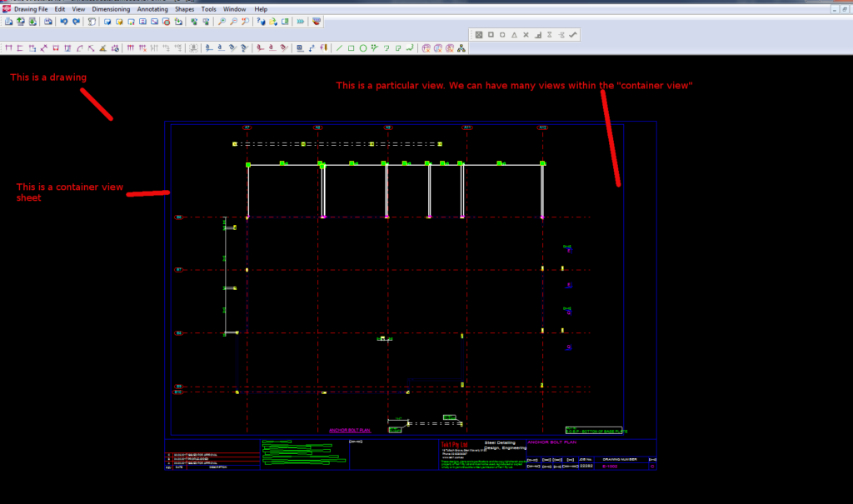Toggle the triangle selection filter icon
This screenshot has height=504, width=853.
[514, 34]
